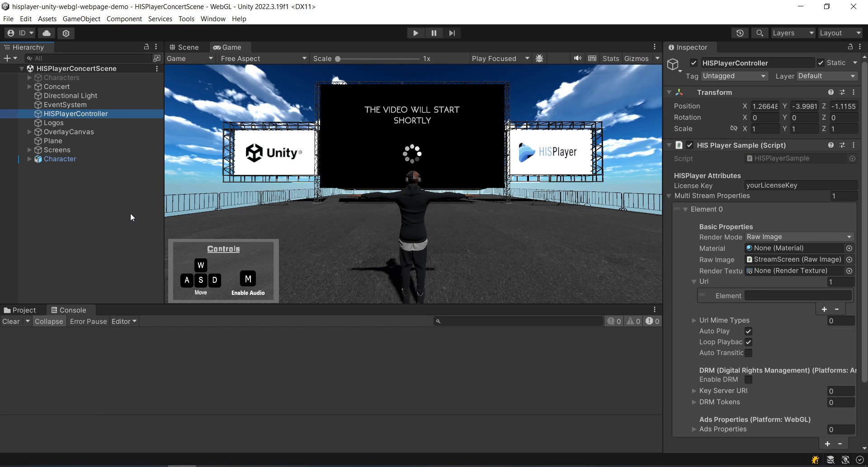
Task: Open the Play Focused dropdown
Action: (500, 59)
